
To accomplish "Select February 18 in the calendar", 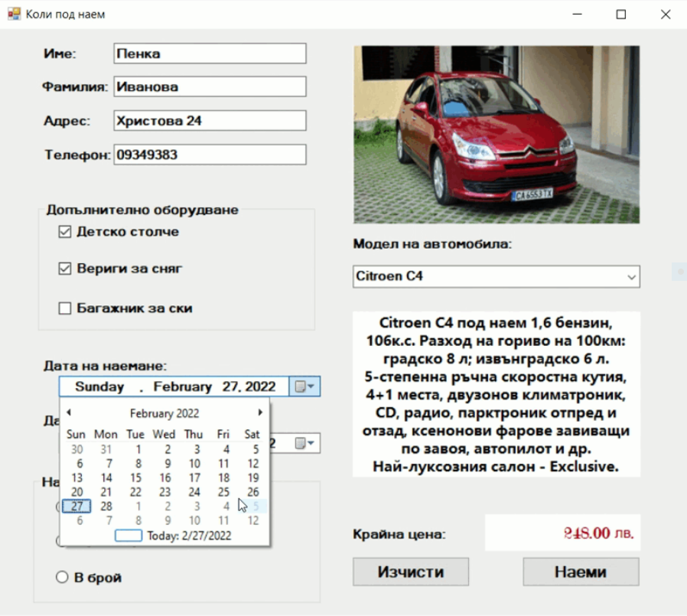I will pyautogui.click(x=223, y=477).
